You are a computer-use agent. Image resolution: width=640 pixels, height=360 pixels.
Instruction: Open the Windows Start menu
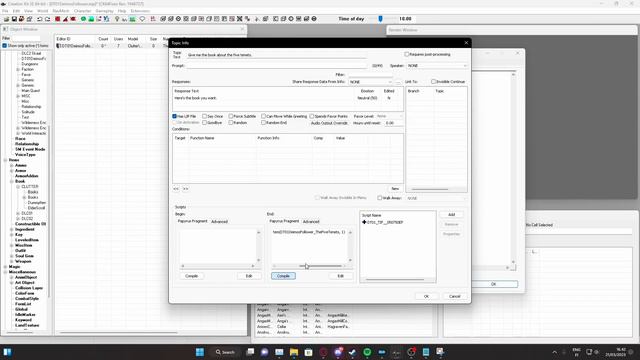pos(200,352)
